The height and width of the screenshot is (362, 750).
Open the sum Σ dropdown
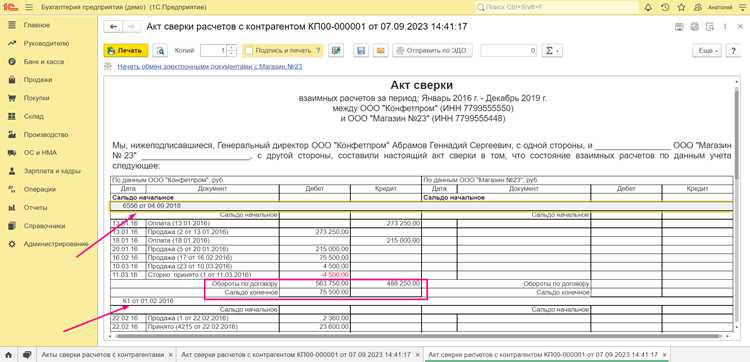coord(552,51)
